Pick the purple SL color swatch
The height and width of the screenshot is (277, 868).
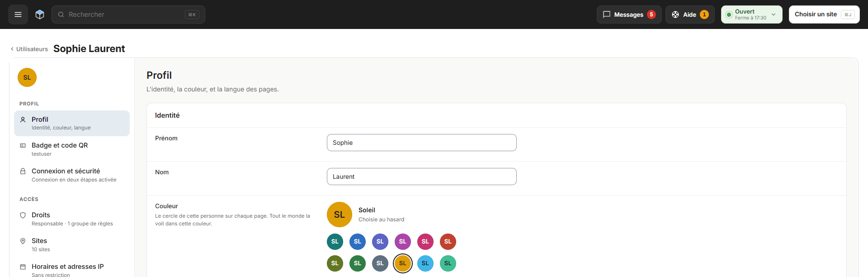point(403,242)
